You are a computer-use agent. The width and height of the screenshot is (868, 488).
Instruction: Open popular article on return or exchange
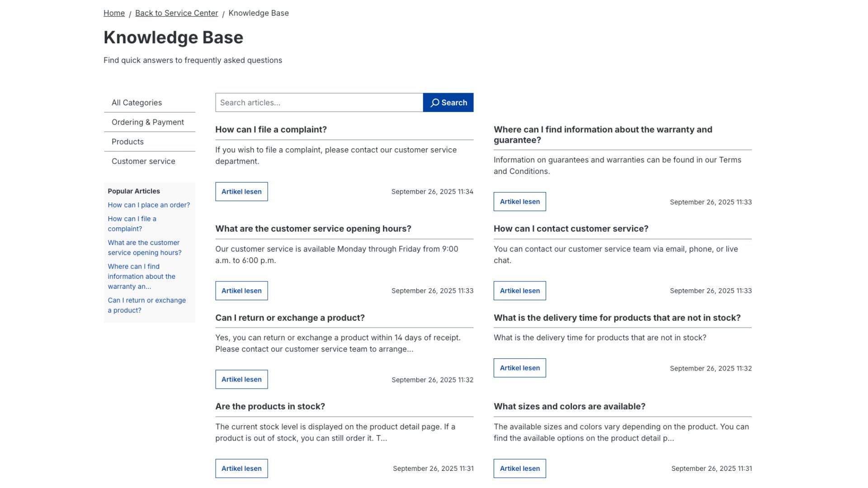tap(146, 305)
